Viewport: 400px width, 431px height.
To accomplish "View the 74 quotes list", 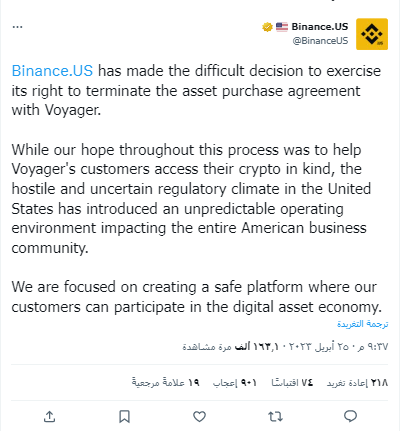I will pos(292,383).
